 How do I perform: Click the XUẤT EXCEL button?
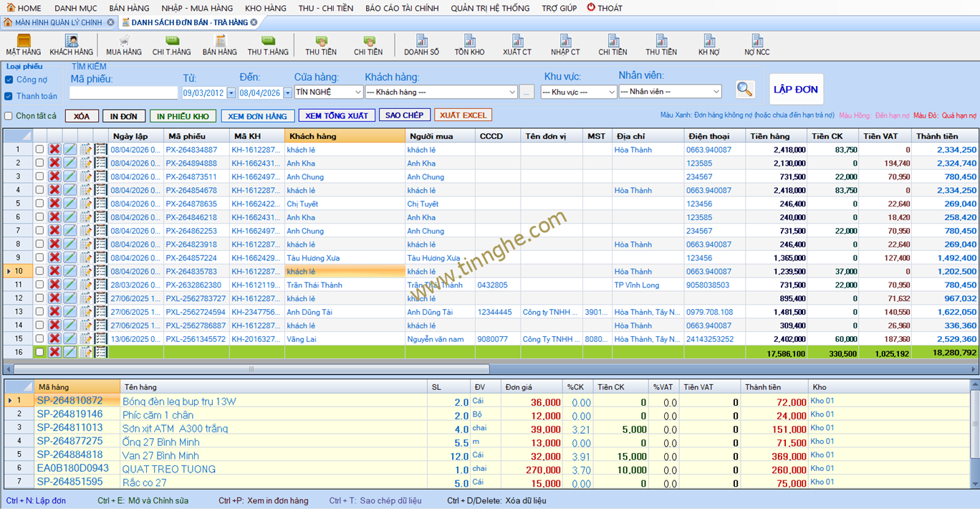pyautogui.click(x=463, y=115)
